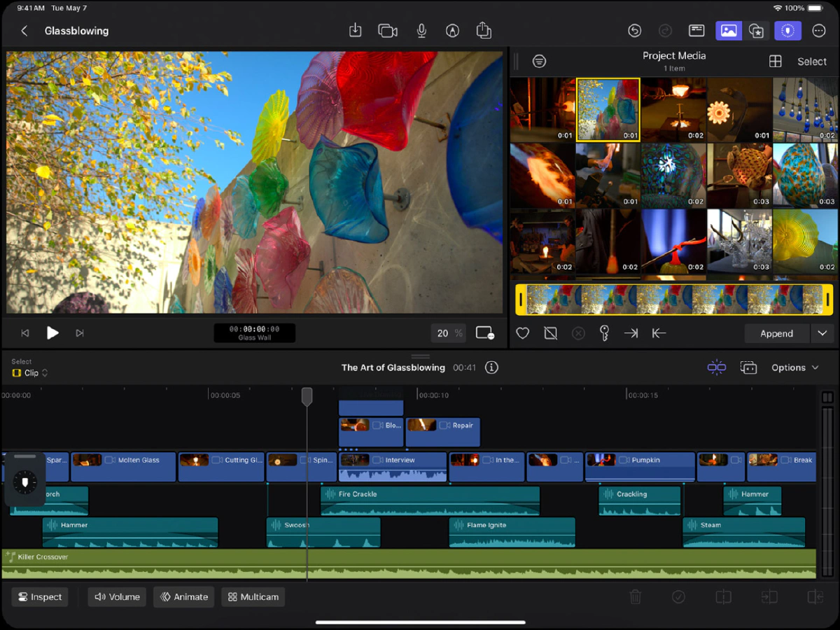The width and height of the screenshot is (840, 630).
Task: Switch to the Animate tab
Action: [184, 597]
